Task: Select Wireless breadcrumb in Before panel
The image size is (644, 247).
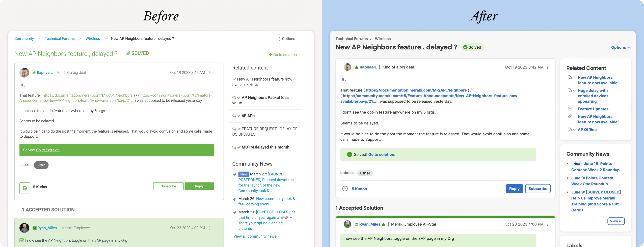Action: (x=93, y=39)
